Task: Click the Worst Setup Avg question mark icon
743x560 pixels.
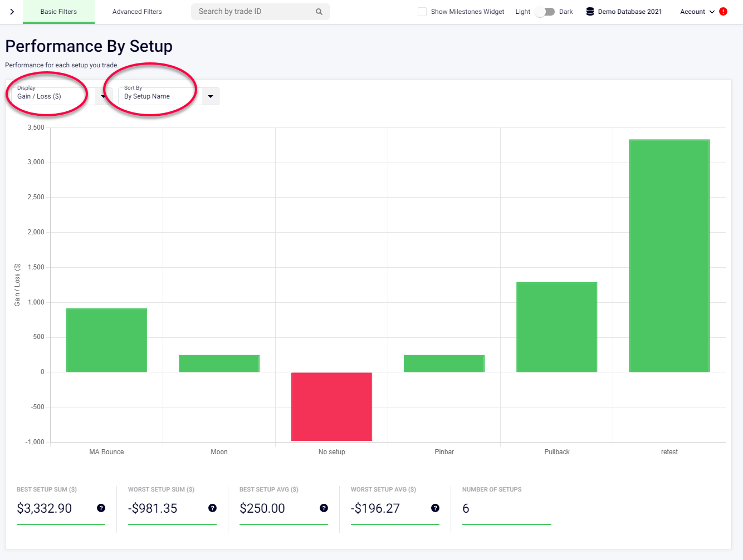Action: (x=435, y=508)
